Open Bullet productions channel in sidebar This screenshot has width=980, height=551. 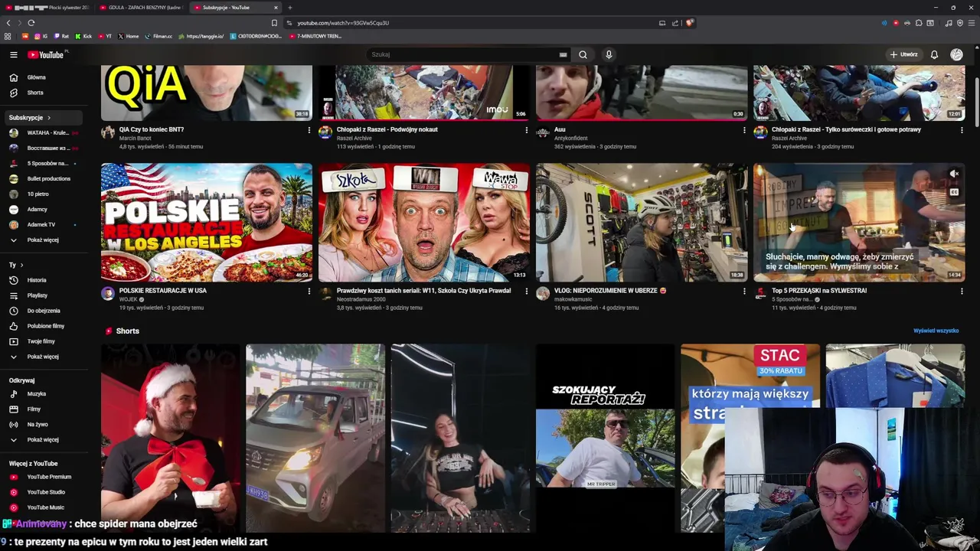[x=42, y=178]
